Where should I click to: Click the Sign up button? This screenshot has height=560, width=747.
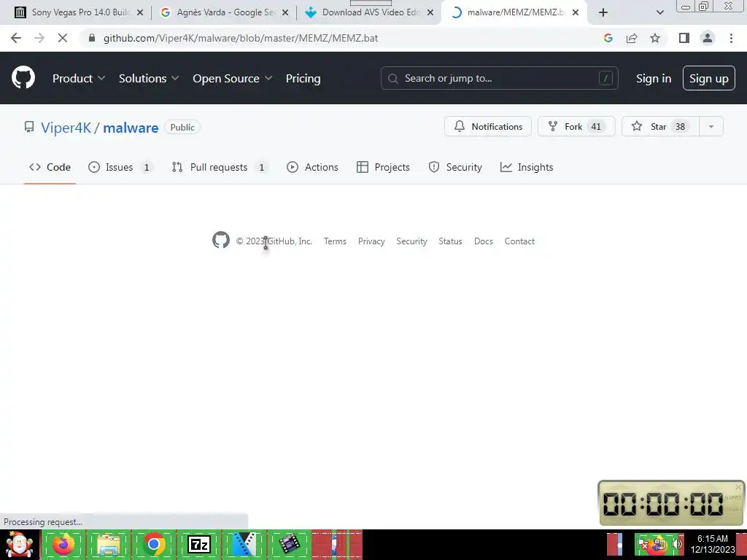pos(709,79)
